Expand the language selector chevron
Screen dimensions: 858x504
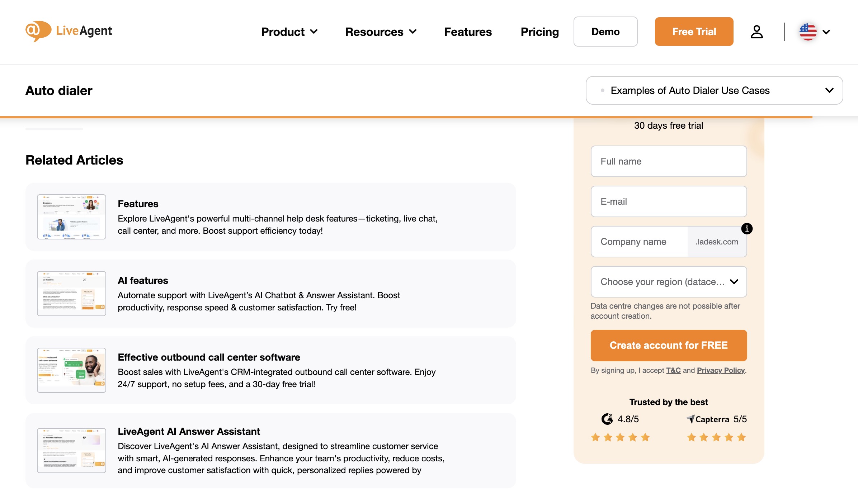click(826, 32)
